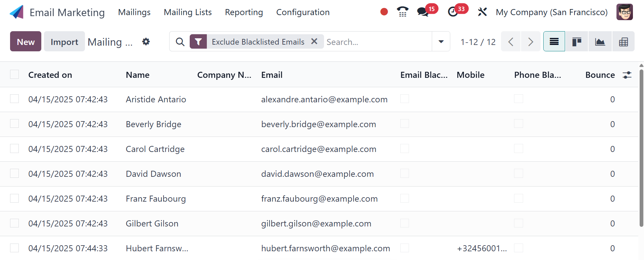The width and height of the screenshot is (644, 260).
Task: Switch to Kanban view
Action: 577,42
